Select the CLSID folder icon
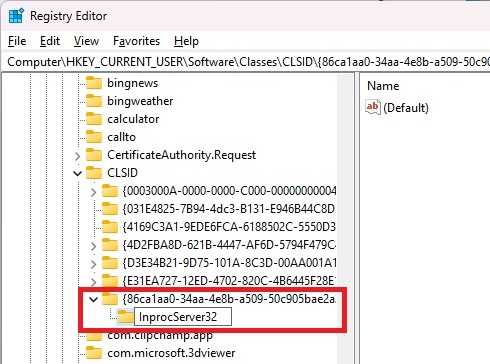The width and height of the screenshot is (490, 364). (94, 173)
